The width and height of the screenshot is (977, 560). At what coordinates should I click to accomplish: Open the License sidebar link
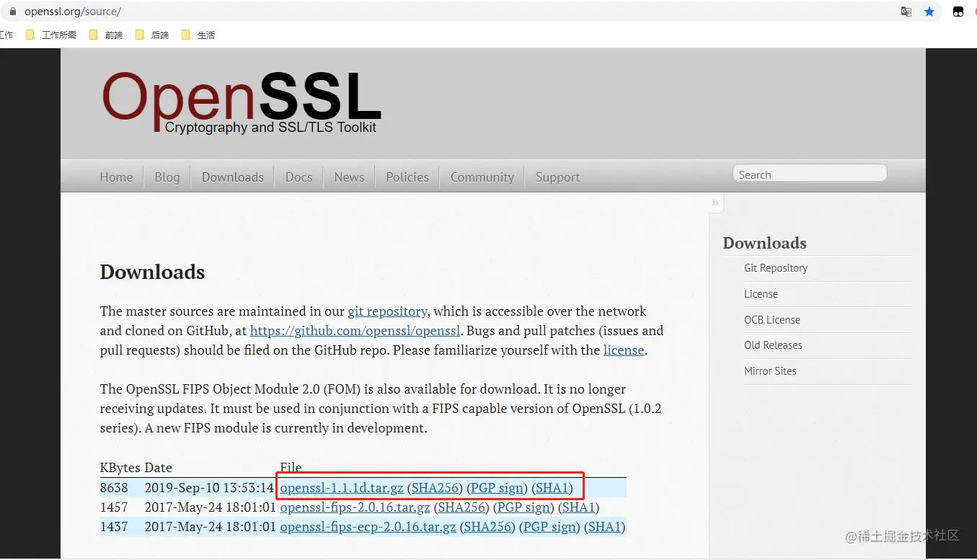tap(761, 293)
